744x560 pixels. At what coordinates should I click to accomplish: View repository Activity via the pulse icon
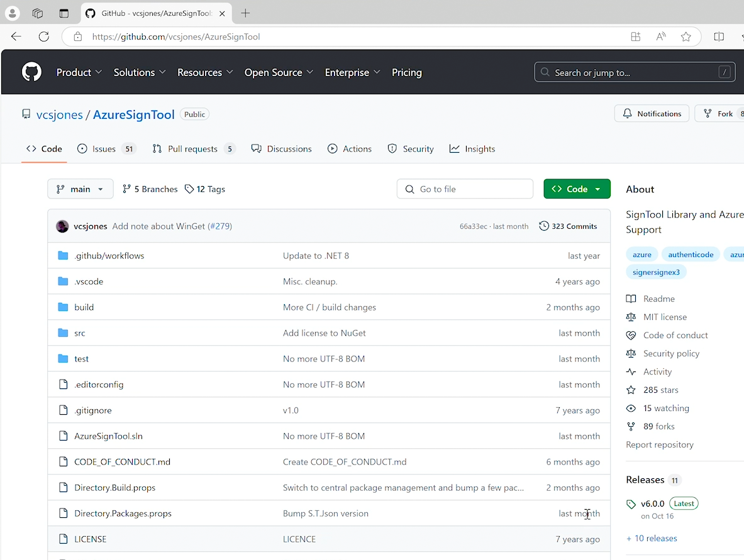click(x=631, y=371)
